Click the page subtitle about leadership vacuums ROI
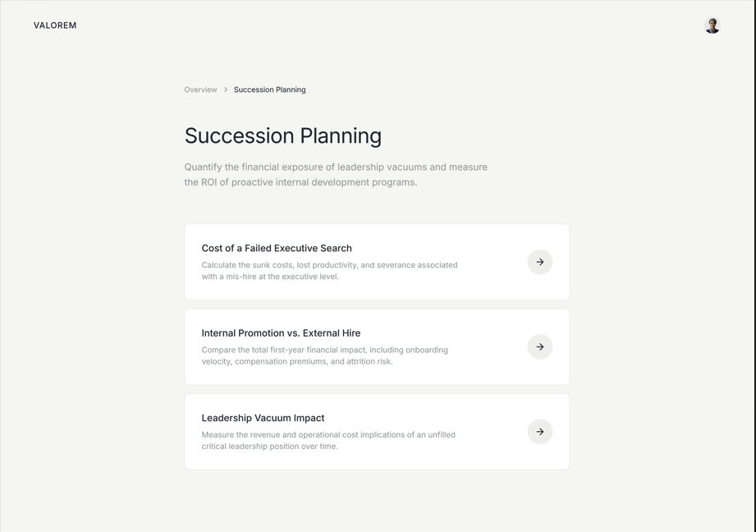Screen dimensions: 756x532 (x=336, y=167)
